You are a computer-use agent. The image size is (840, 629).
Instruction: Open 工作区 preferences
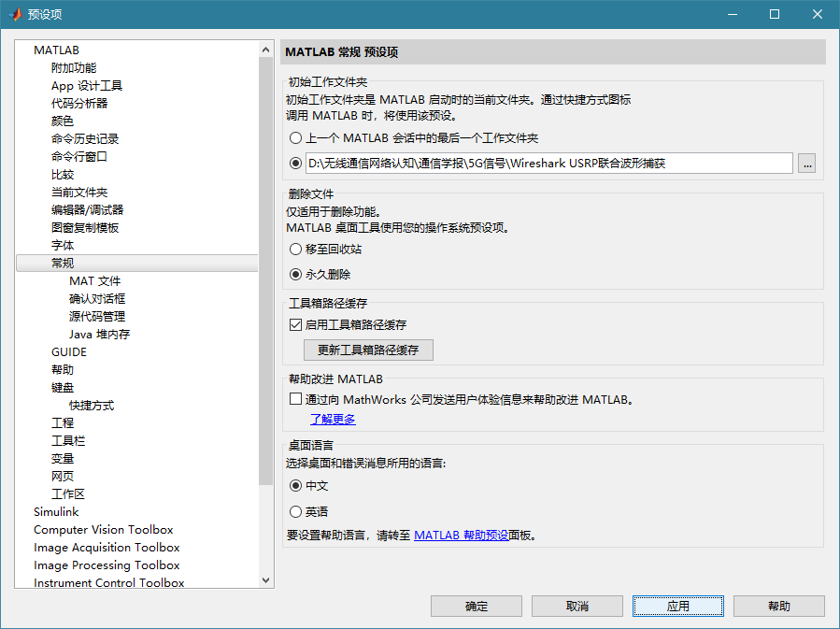[x=68, y=493]
